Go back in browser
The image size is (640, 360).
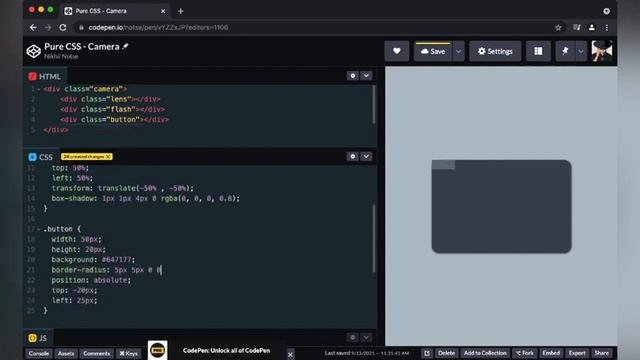point(33,27)
